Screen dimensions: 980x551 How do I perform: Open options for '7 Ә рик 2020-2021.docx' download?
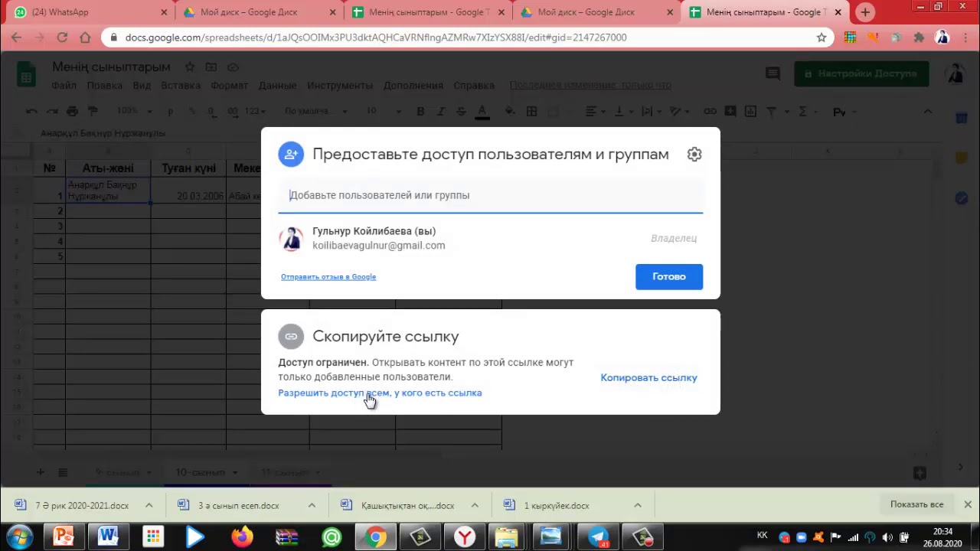(149, 505)
